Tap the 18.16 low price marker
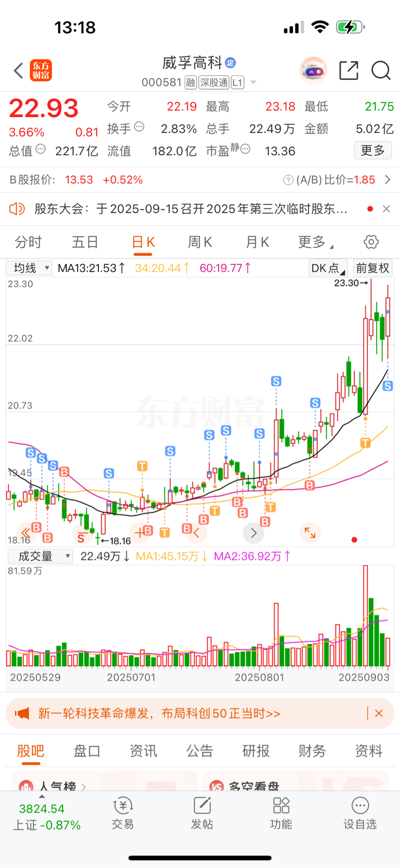 coord(116,541)
